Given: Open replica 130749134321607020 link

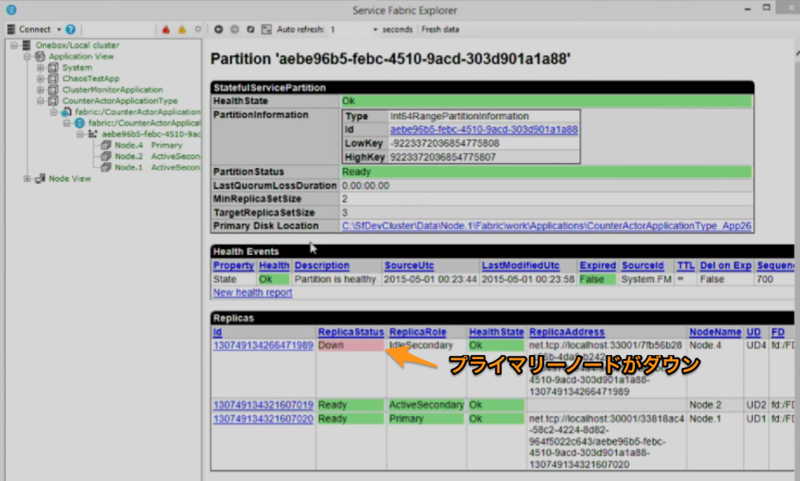Looking at the screenshot, I should (263, 419).
